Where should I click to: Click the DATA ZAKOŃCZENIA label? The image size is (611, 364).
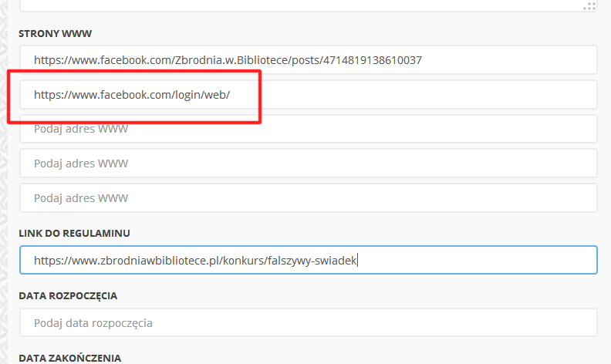coord(69,358)
